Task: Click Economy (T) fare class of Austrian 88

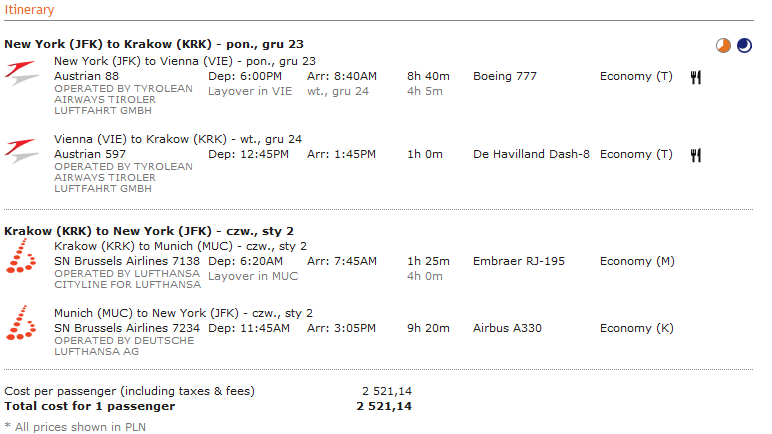Action: pyautogui.click(x=636, y=76)
